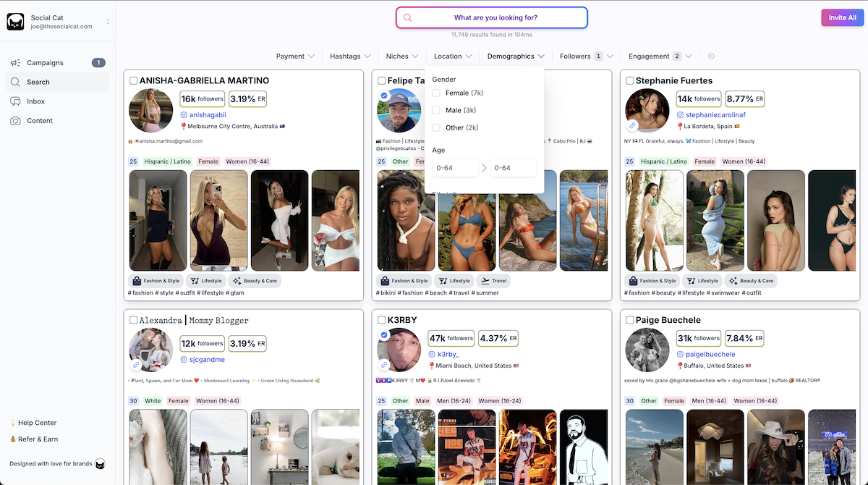
Task: Click the magnifier icon in search bar
Action: coord(407,17)
